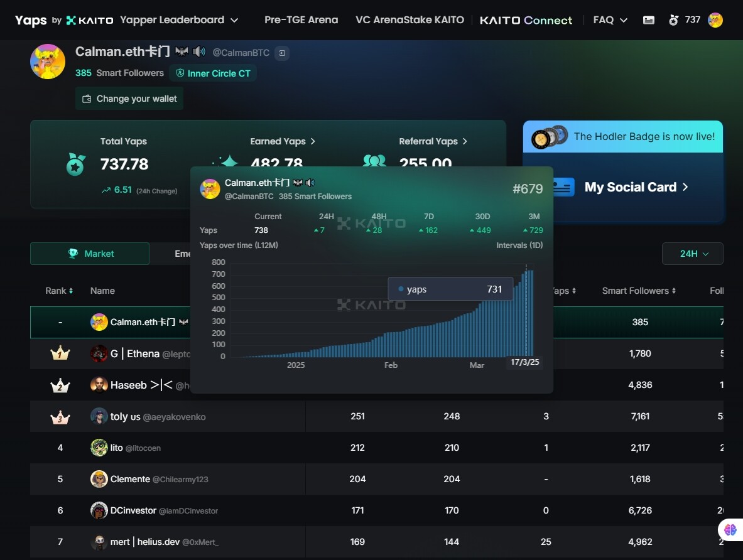Click the yaps 731 chart tooltip

pyautogui.click(x=450, y=289)
